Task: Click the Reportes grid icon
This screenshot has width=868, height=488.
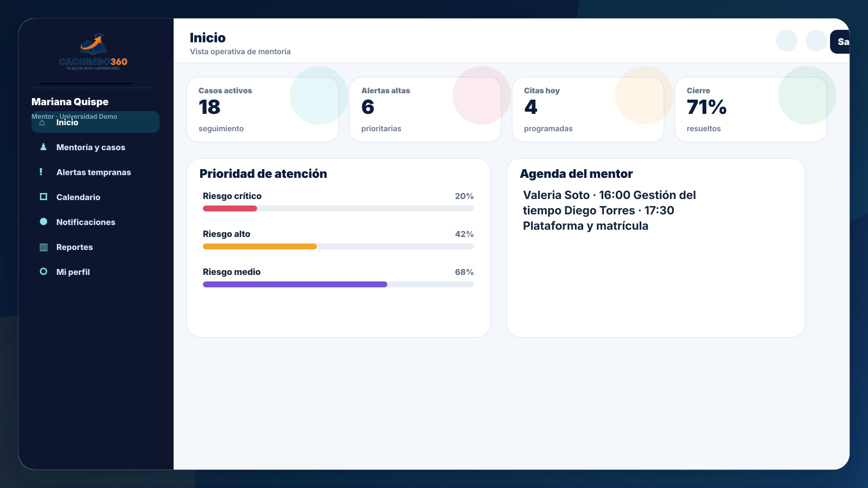Action: click(43, 247)
